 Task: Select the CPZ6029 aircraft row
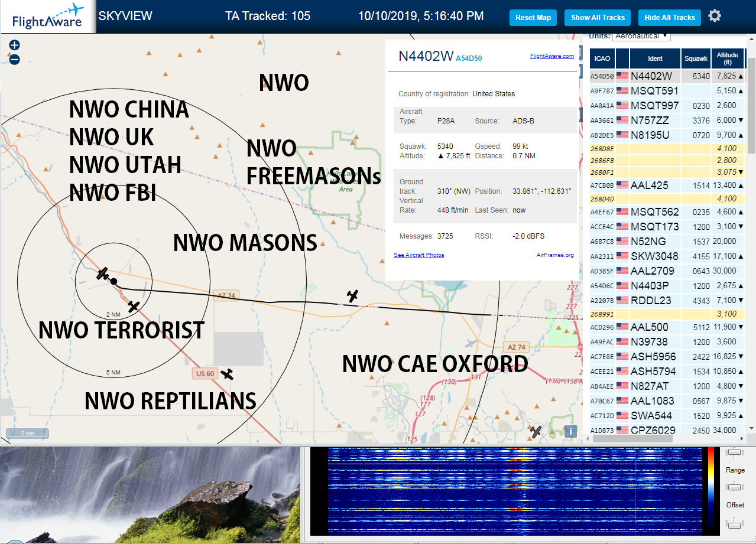[668, 429]
